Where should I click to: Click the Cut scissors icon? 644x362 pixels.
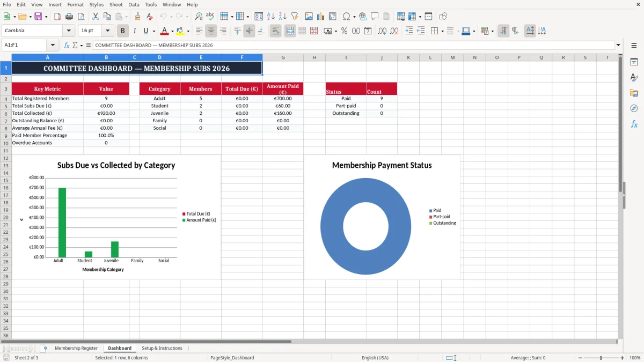click(x=95, y=17)
